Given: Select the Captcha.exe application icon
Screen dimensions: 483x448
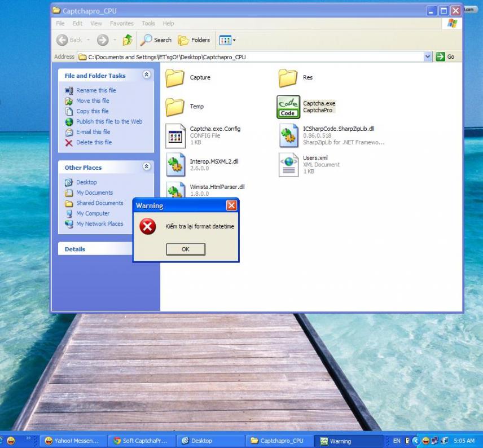Looking at the screenshot, I should 288,107.
